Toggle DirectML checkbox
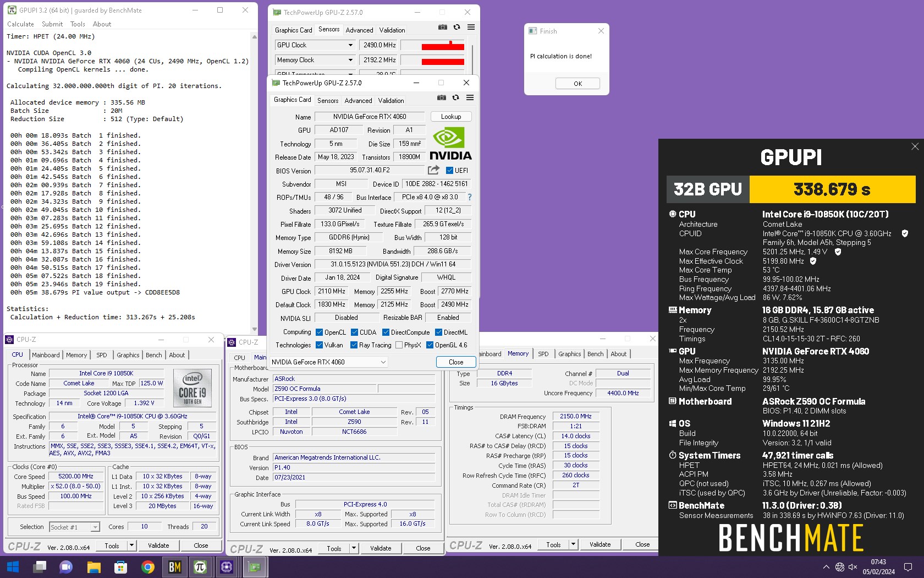 click(439, 332)
